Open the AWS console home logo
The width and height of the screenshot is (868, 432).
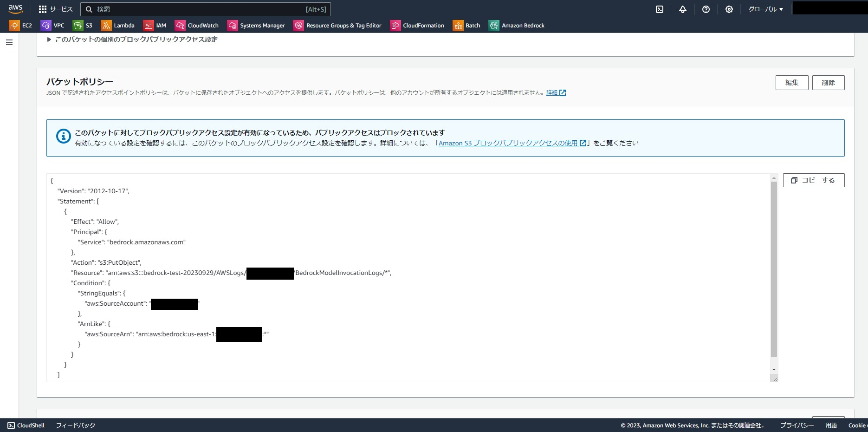click(x=15, y=9)
